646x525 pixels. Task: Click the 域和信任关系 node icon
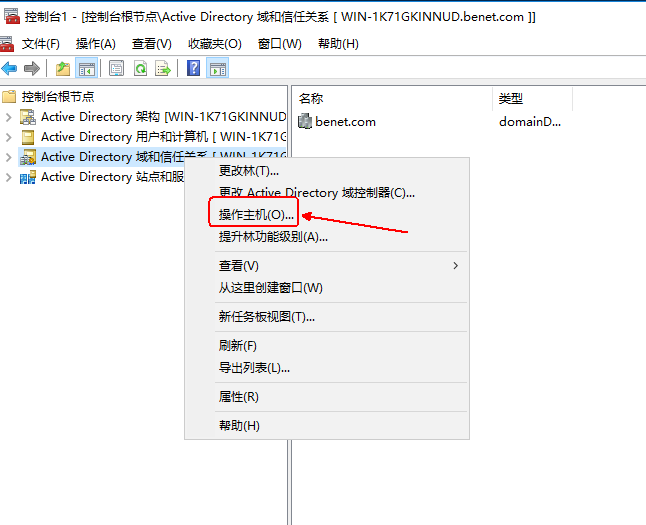pyautogui.click(x=28, y=157)
